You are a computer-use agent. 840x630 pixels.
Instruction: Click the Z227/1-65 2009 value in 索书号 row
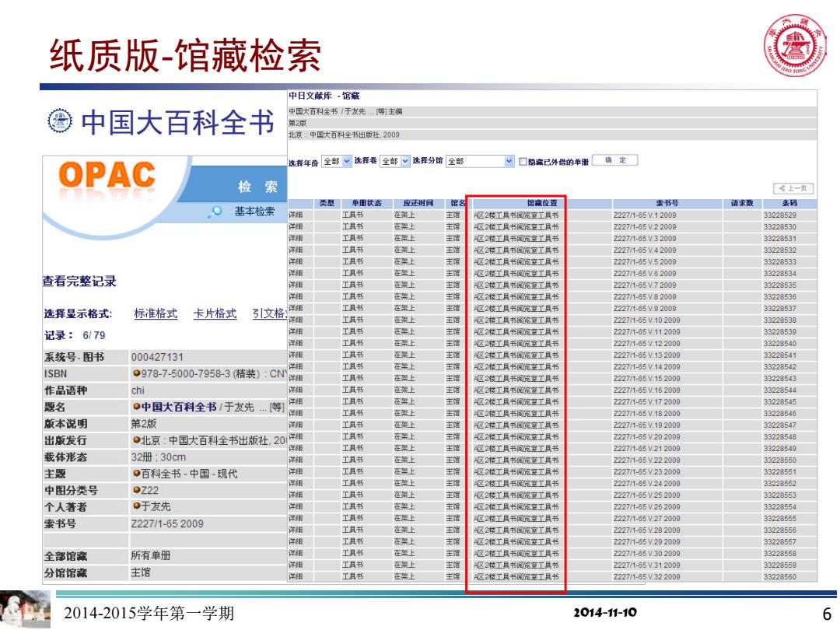[x=167, y=523]
